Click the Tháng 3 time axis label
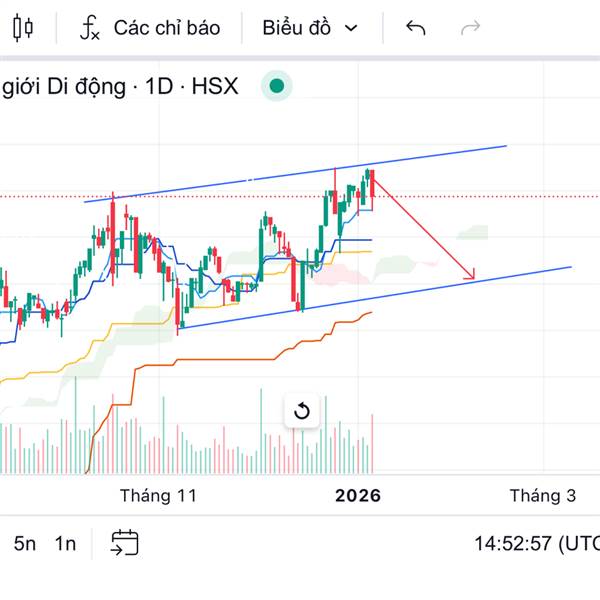Viewport: 600px width, 600px height. [543, 495]
